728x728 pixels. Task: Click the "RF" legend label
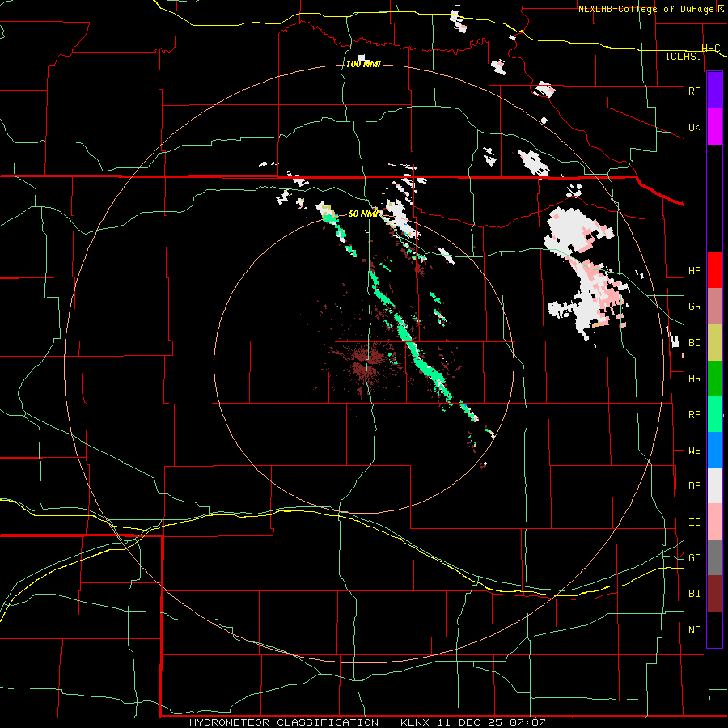(x=694, y=91)
